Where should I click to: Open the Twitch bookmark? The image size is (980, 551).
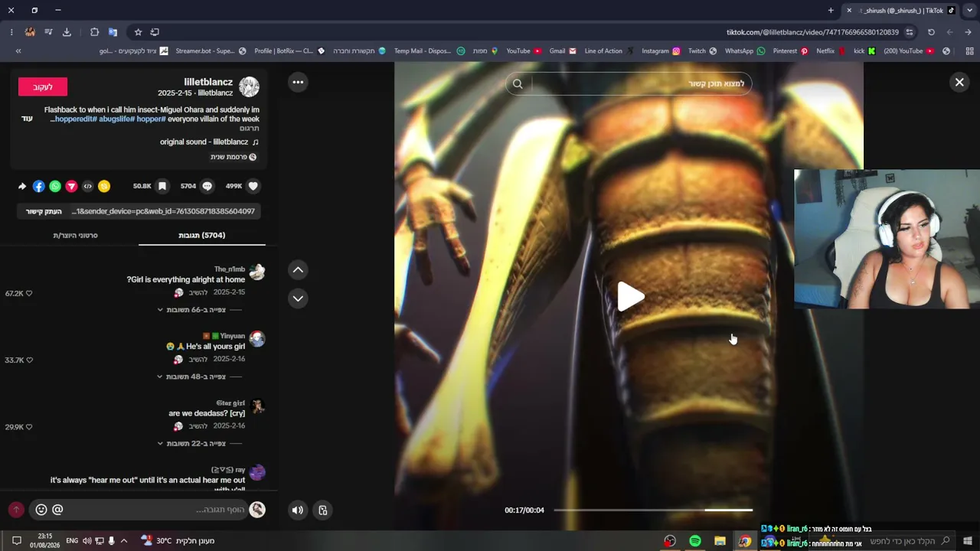point(702,51)
